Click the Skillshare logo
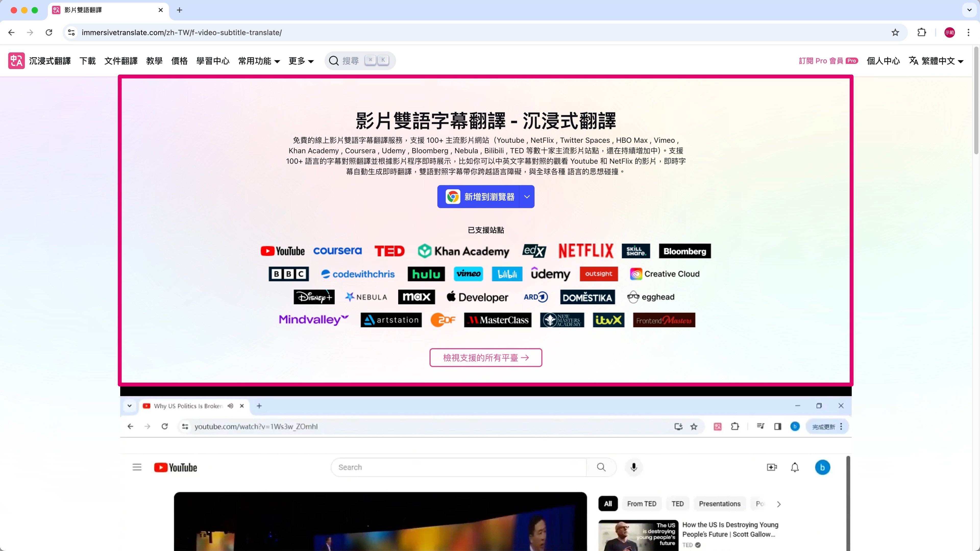The width and height of the screenshot is (980, 551). coord(636,251)
